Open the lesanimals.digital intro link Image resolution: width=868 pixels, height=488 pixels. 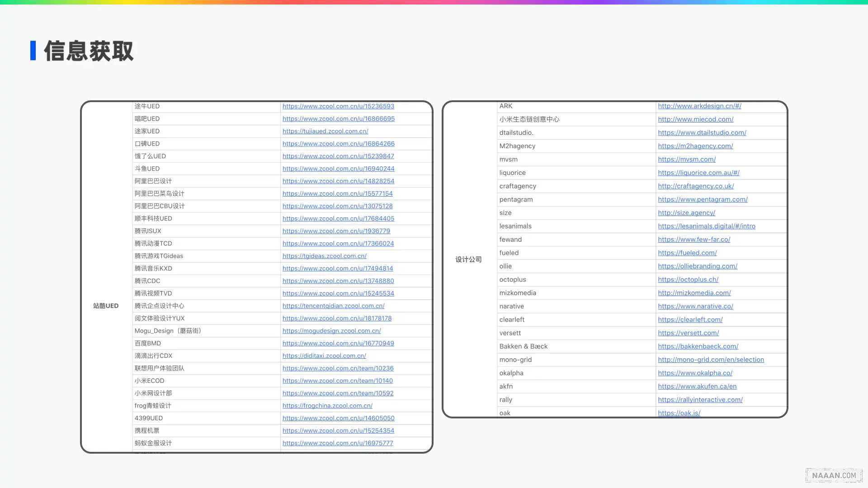[706, 226]
